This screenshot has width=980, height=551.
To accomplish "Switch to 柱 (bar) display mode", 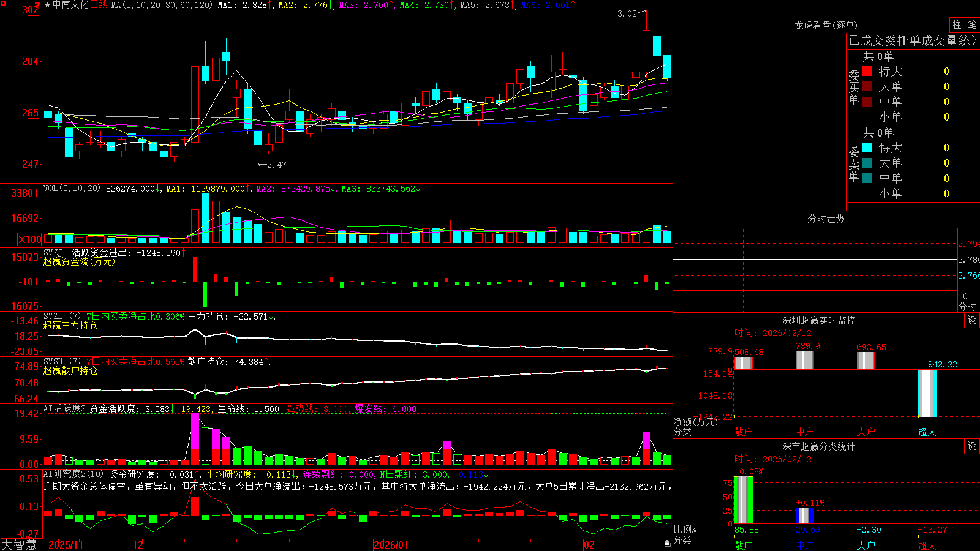I will [957, 25].
